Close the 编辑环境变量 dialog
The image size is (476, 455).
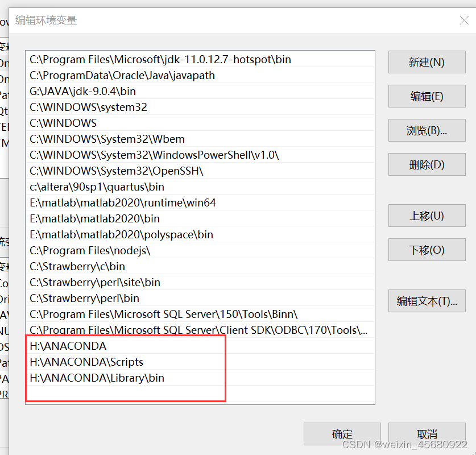click(x=464, y=20)
